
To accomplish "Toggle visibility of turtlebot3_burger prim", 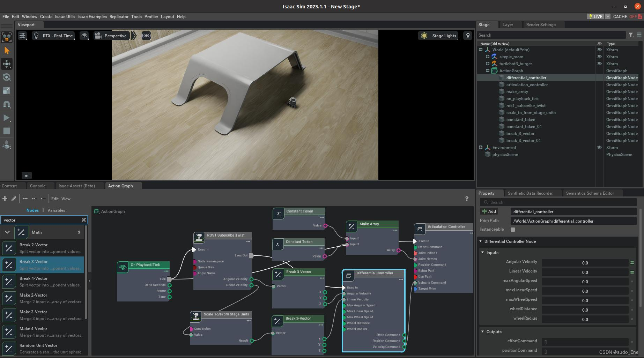I will 599,64.
